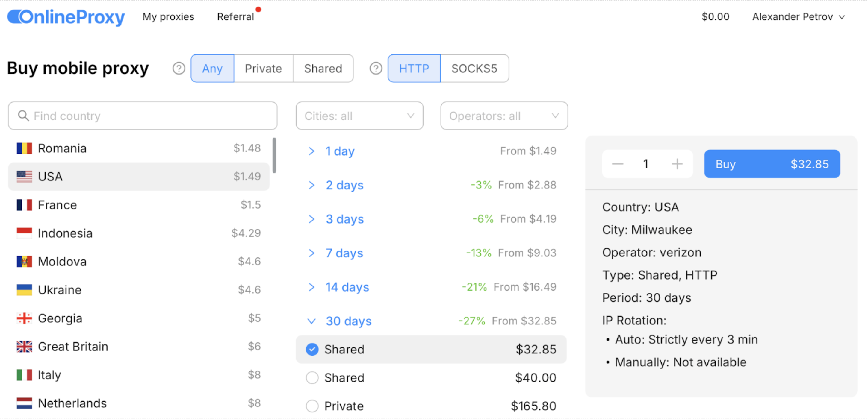
Task: Select the $40.00 Shared radio option
Action: point(312,378)
